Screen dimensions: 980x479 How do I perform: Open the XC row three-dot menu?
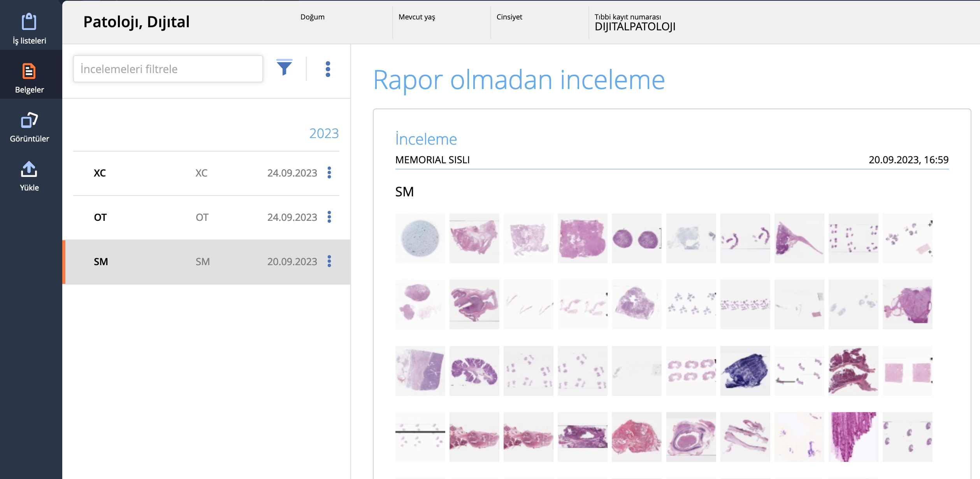(x=329, y=173)
